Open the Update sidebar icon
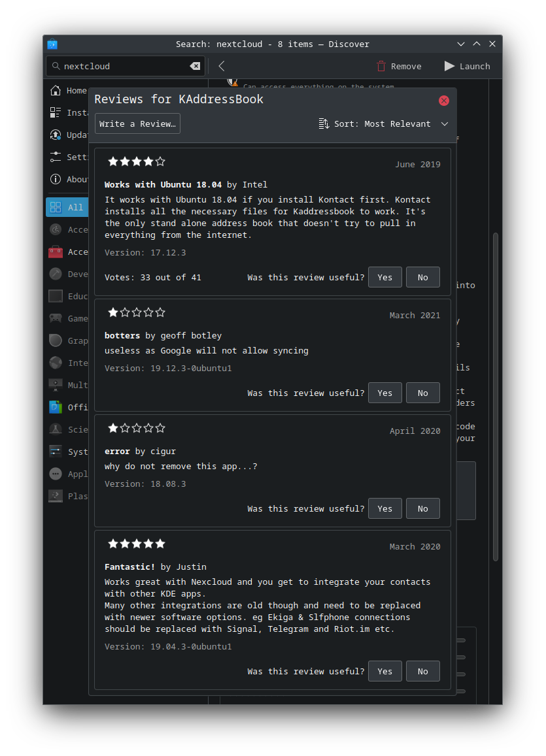This screenshot has height=756, width=546. click(x=56, y=135)
